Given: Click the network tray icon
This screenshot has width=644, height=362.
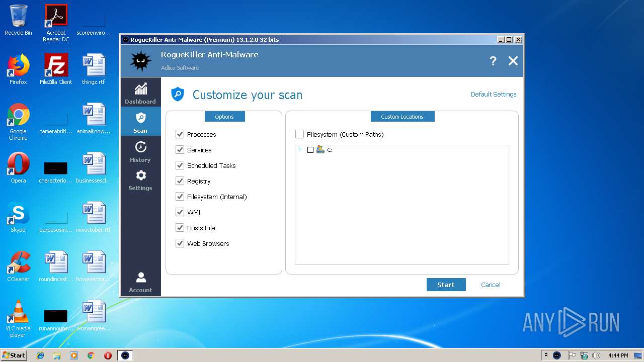Looking at the screenshot, I should (584, 355).
